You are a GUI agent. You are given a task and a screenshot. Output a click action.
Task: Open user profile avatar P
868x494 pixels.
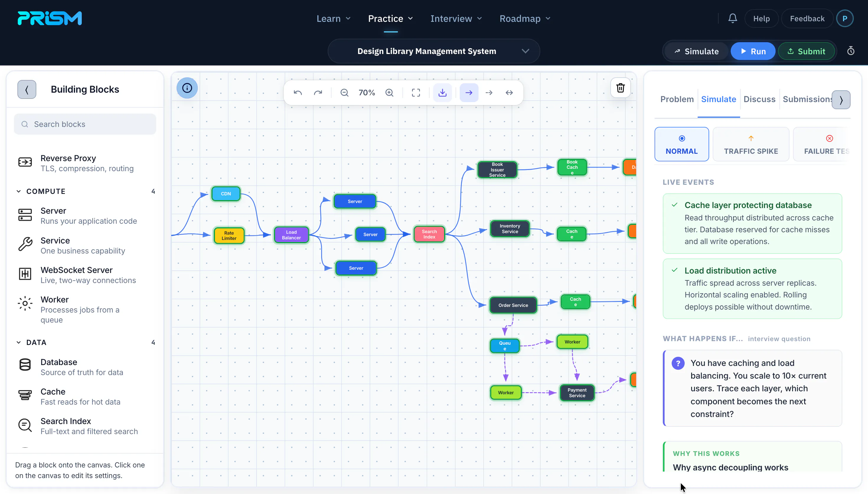pos(845,19)
